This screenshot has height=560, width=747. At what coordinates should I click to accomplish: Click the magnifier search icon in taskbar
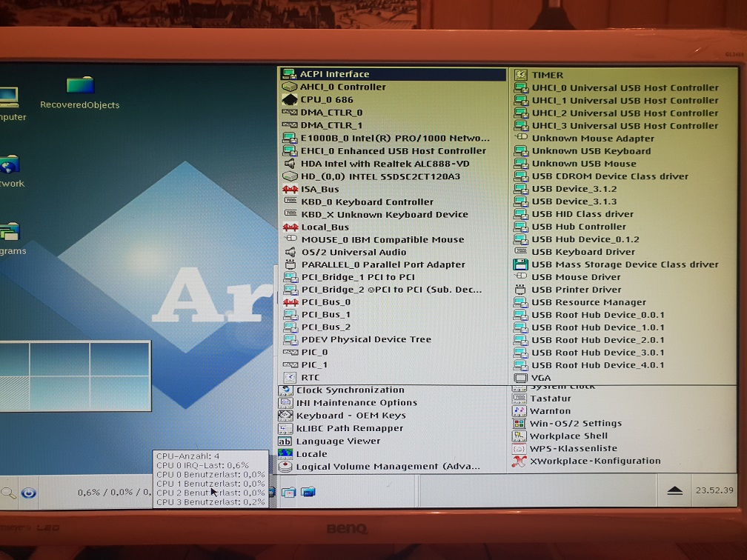[x=8, y=493]
